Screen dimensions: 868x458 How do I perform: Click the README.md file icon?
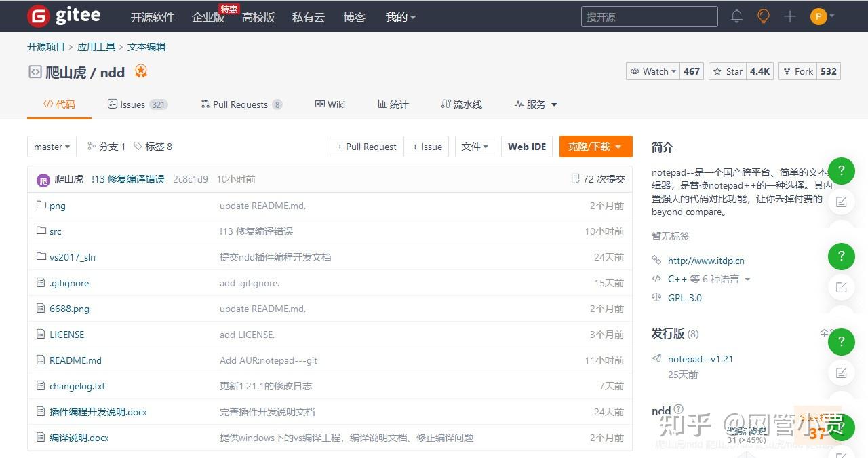pos(41,360)
